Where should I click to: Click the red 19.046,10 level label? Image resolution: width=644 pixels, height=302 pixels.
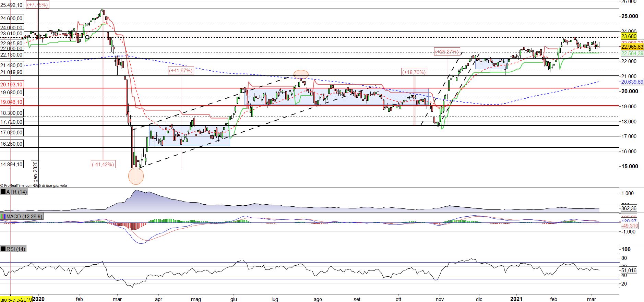click(x=12, y=102)
